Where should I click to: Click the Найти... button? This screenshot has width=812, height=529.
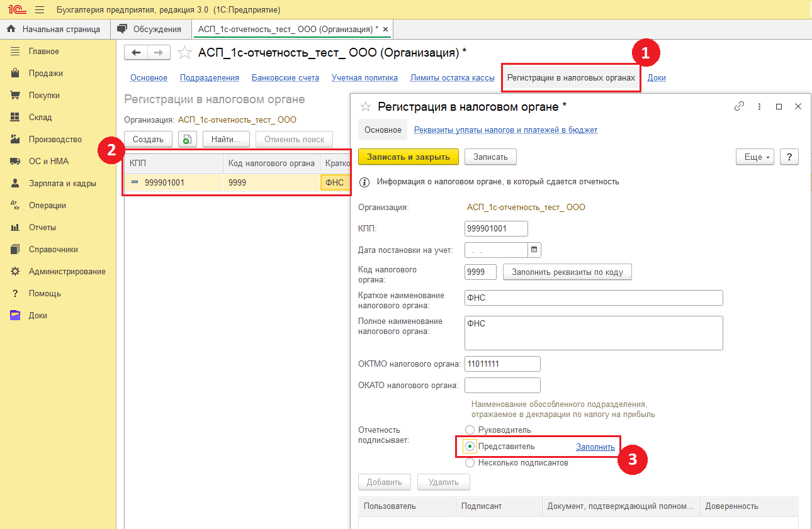click(x=226, y=139)
